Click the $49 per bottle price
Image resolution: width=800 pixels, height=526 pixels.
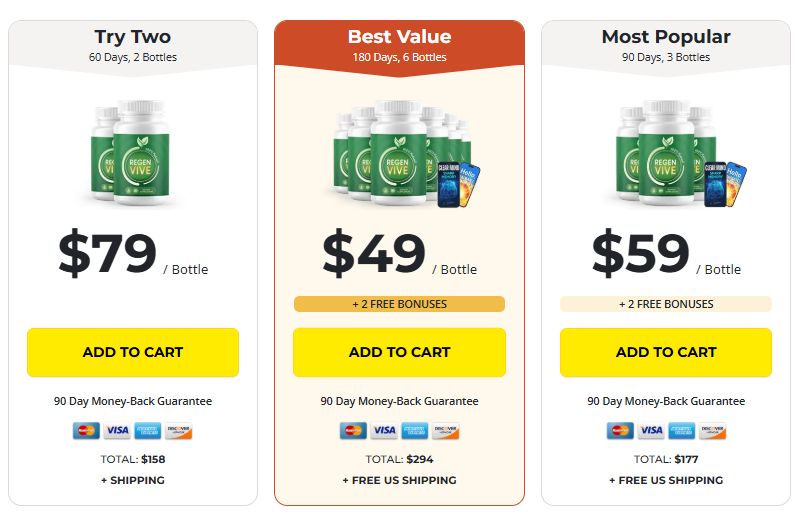[x=399, y=254]
